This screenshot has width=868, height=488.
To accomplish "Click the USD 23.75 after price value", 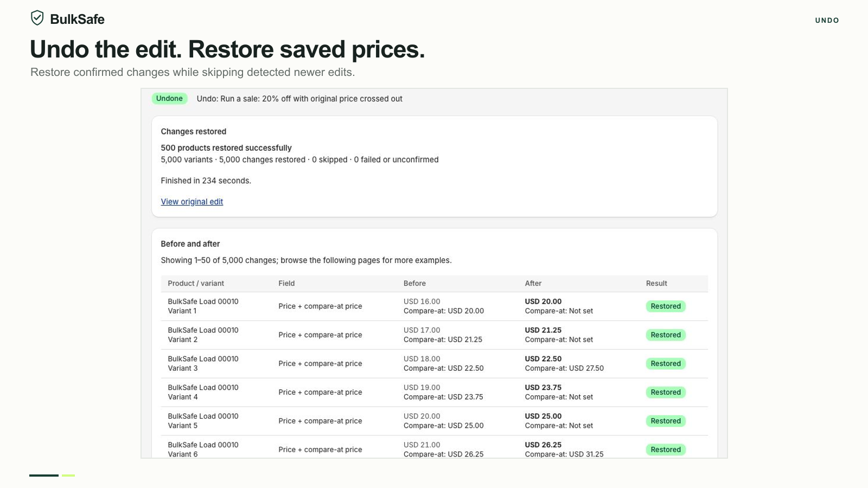I will point(543,388).
